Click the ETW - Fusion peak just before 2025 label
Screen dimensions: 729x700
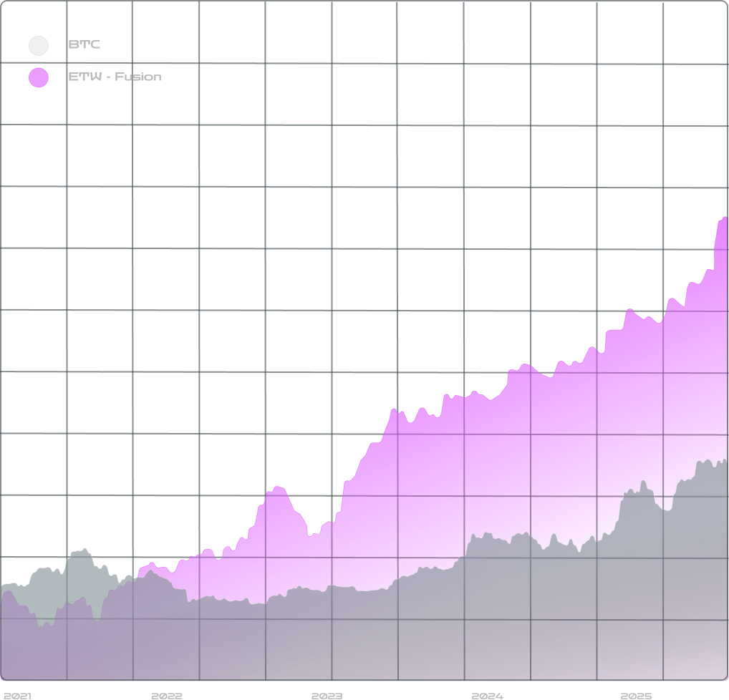(x=629, y=310)
